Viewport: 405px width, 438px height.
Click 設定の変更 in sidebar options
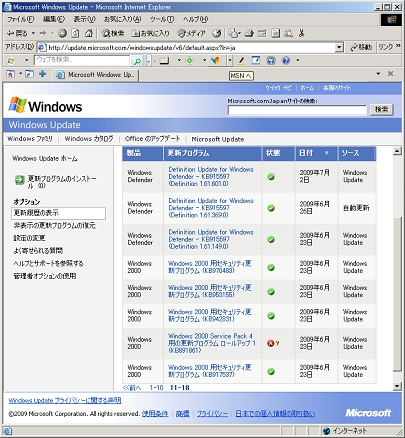click(29, 238)
